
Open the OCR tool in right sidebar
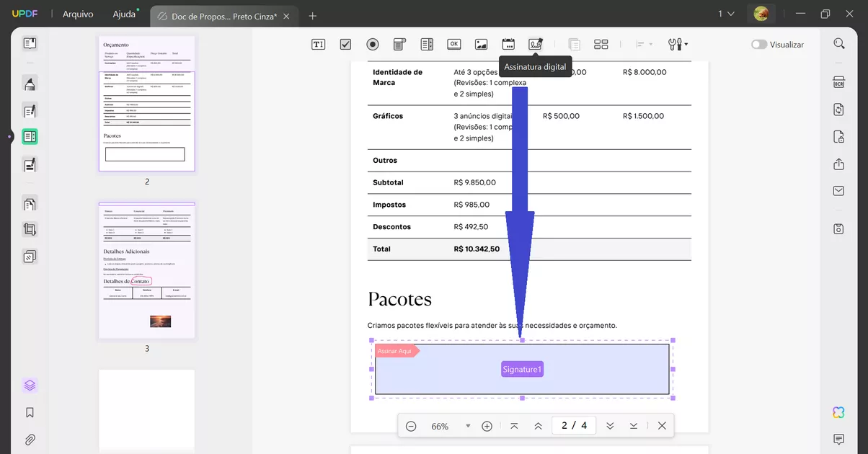point(838,81)
